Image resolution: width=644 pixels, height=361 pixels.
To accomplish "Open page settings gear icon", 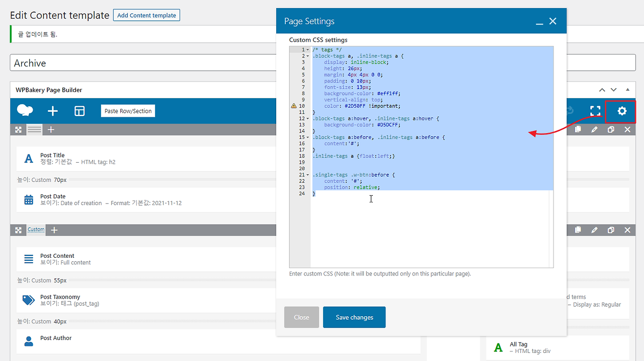I will (x=622, y=111).
